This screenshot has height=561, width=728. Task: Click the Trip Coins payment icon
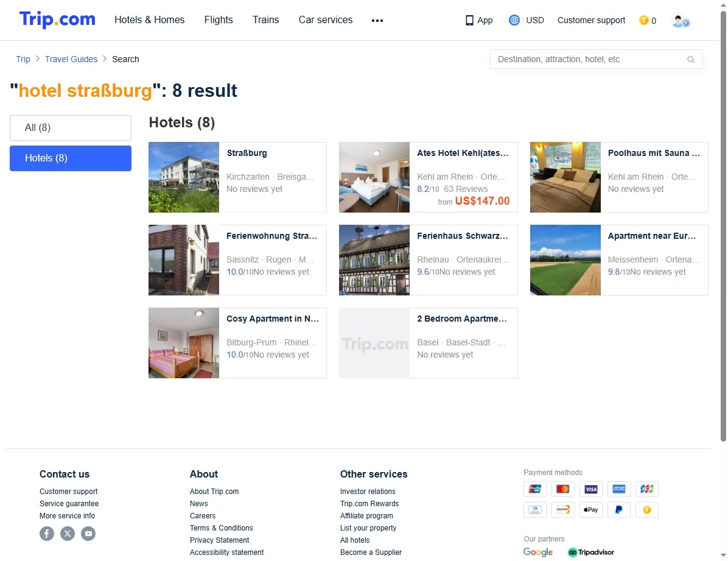(647, 510)
